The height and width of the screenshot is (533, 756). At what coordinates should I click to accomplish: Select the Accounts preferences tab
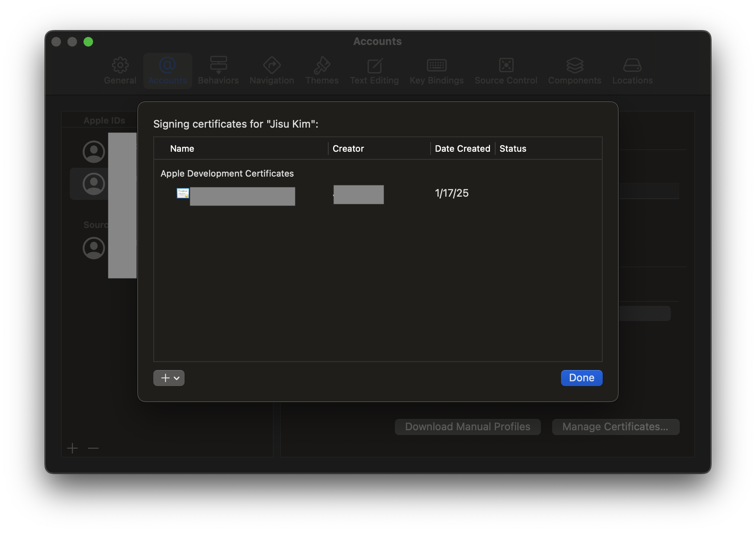[x=168, y=71]
